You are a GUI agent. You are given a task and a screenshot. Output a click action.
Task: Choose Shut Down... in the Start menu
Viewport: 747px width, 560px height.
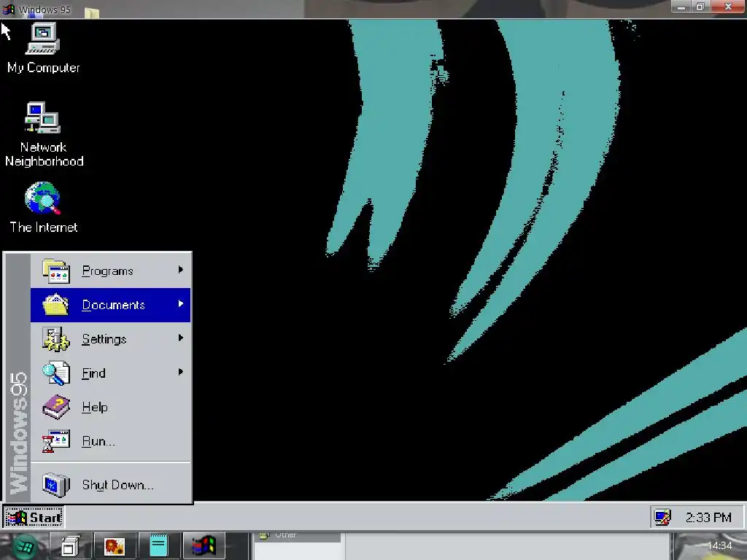pyautogui.click(x=111, y=485)
